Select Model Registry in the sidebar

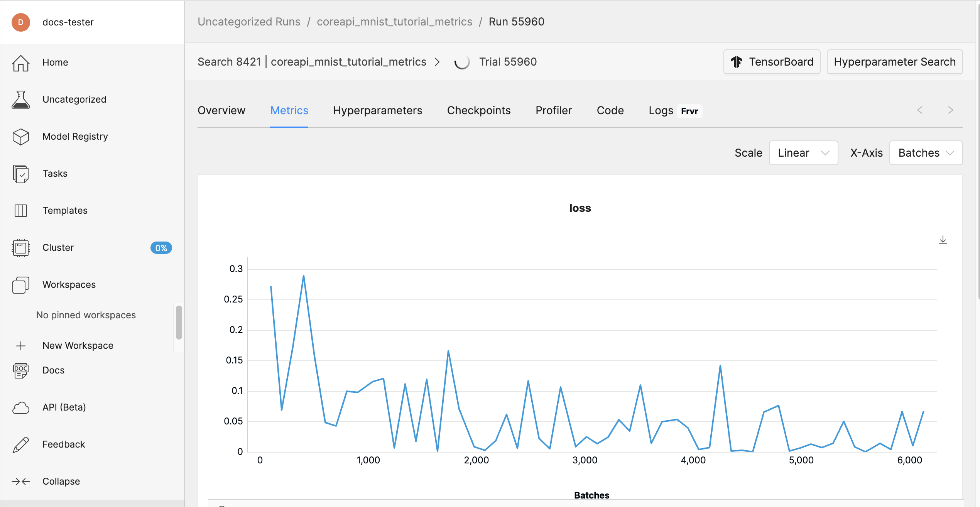pos(75,137)
